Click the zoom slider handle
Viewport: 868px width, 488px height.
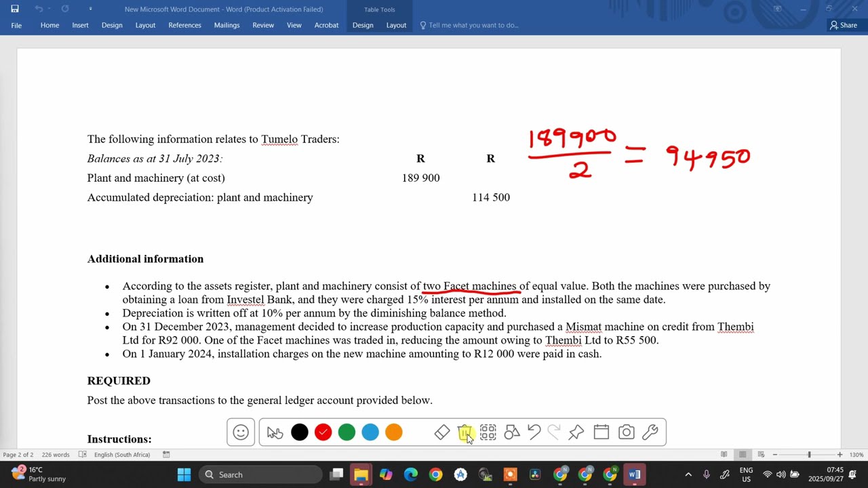click(809, 455)
